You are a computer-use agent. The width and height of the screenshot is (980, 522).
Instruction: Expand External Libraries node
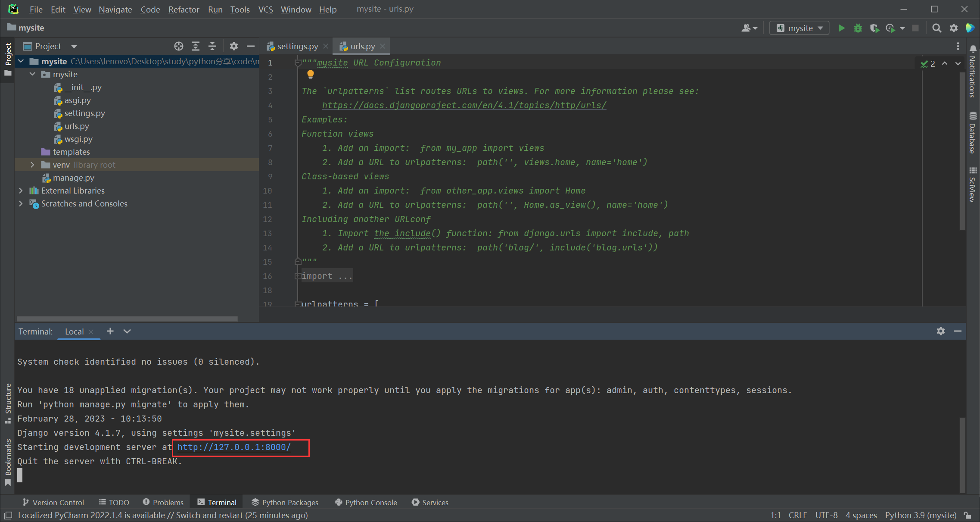click(x=21, y=191)
